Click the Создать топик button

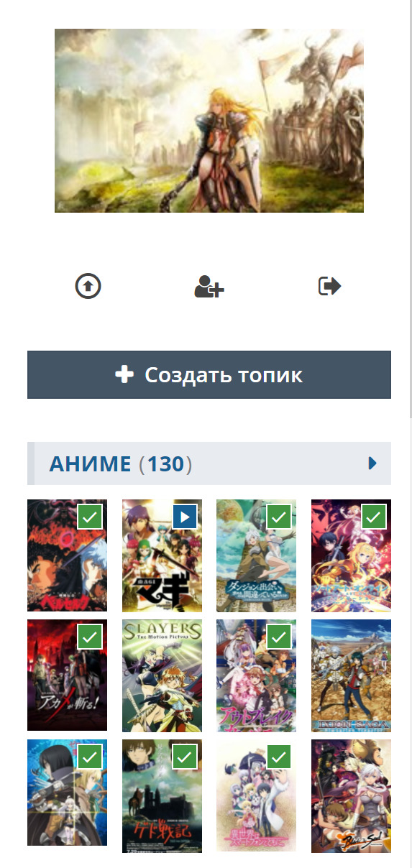coord(209,374)
